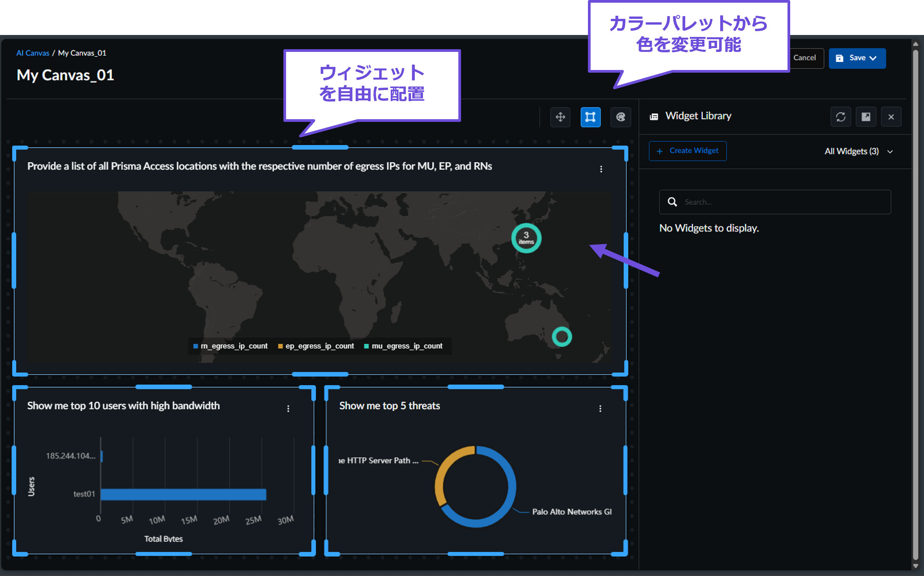Open options menu for Prisma Access widget
The image size is (924, 576).
[601, 169]
